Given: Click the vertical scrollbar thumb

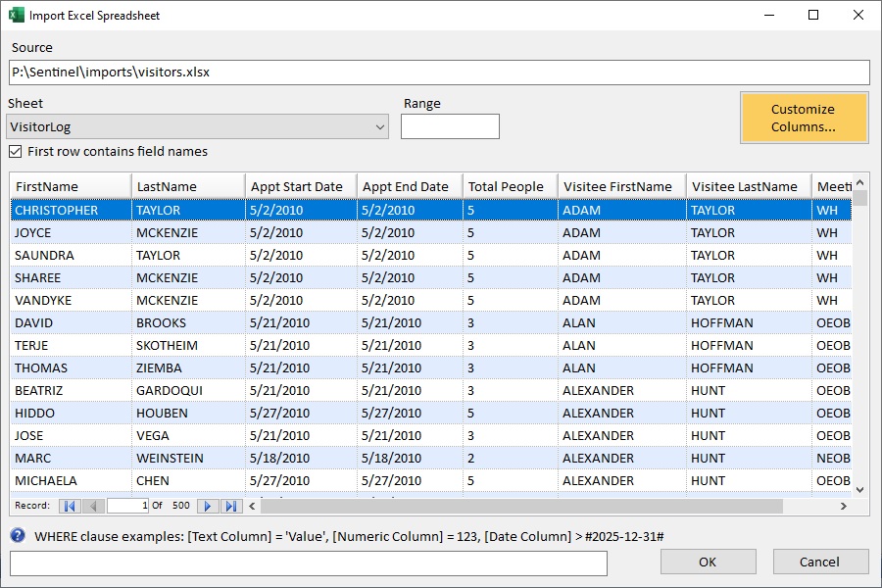Looking at the screenshot, I should 859,198.
